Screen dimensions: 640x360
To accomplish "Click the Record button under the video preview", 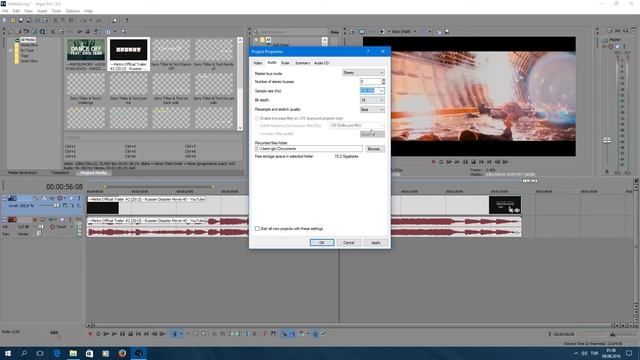I will tap(433, 162).
